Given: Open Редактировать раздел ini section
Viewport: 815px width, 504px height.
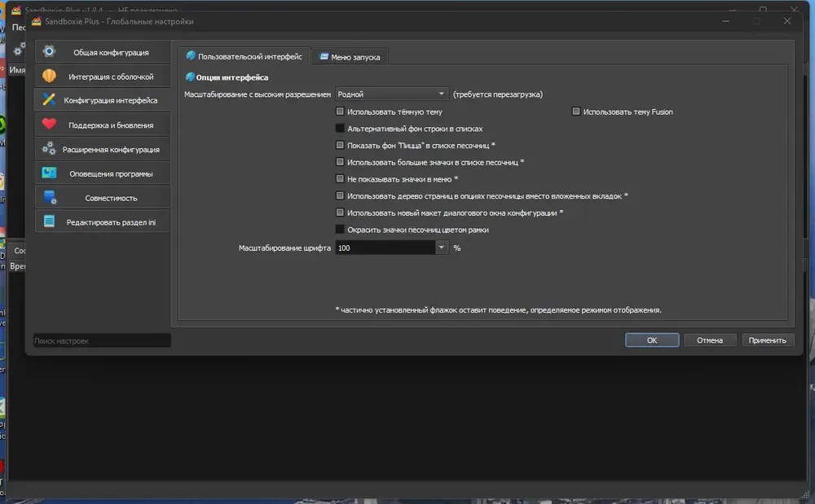Looking at the screenshot, I should [x=103, y=221].
